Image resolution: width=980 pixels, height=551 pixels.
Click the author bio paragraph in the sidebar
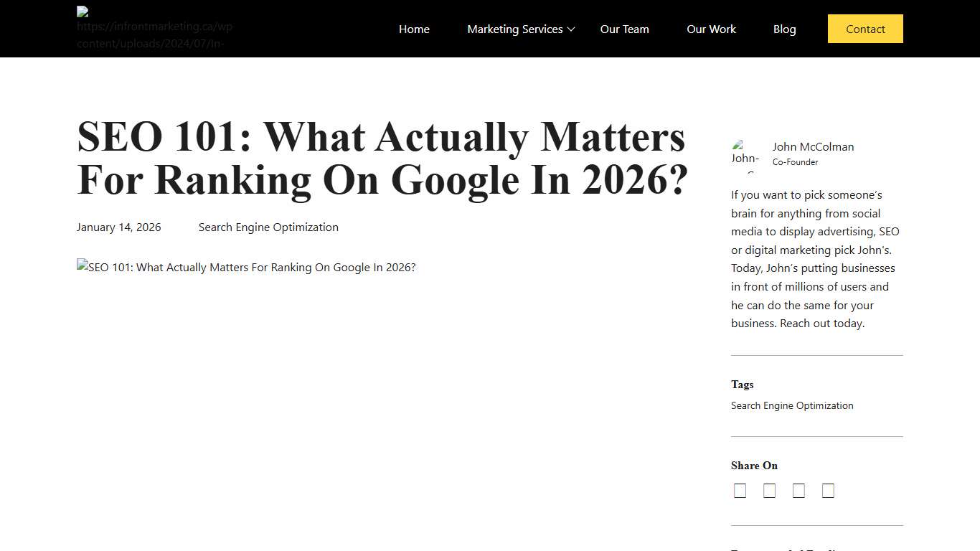tap(816, 258)
